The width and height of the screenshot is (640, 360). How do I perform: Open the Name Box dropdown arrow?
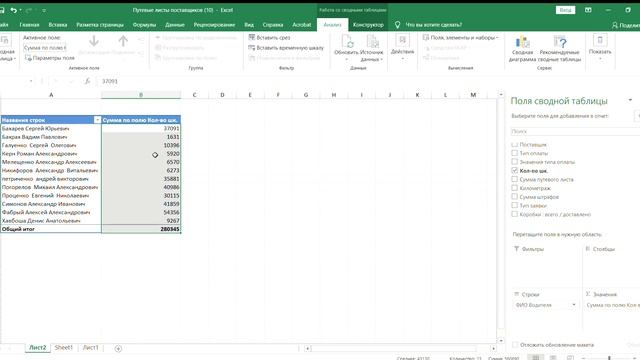(31, 81)
